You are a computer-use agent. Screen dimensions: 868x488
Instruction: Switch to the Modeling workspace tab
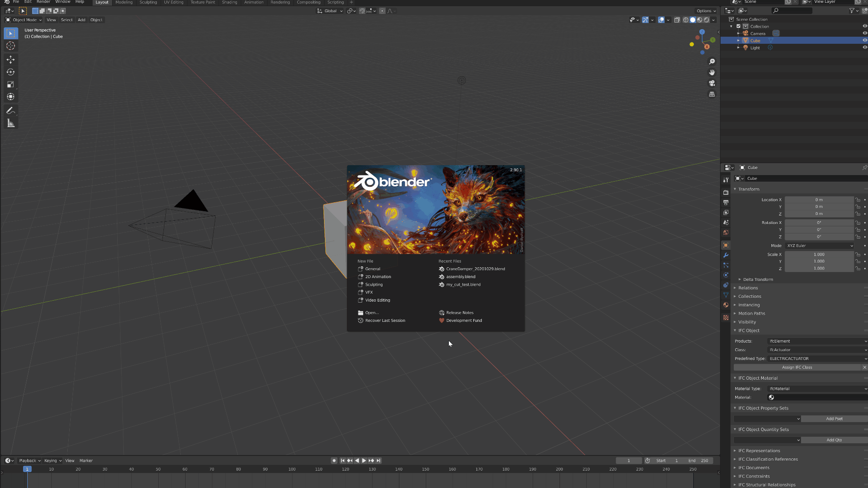click(124, 2)
